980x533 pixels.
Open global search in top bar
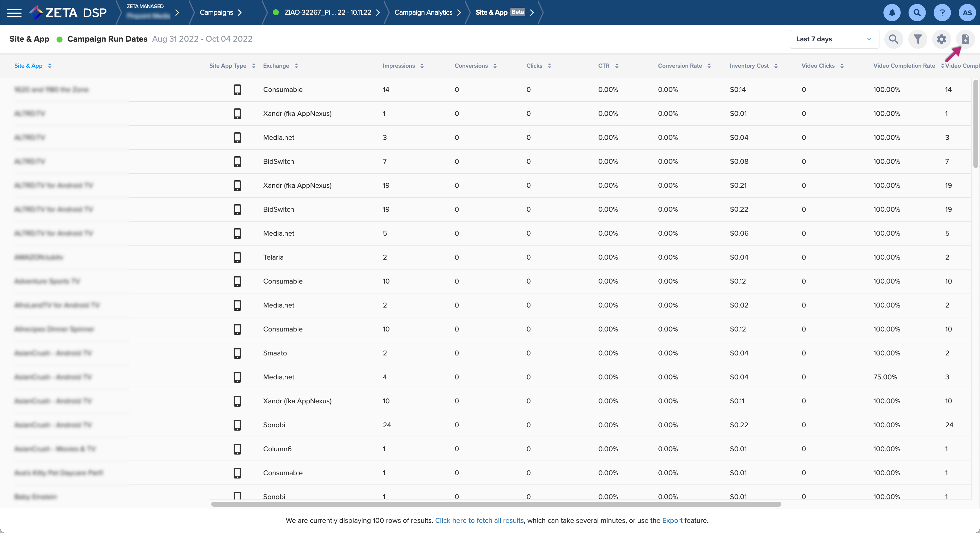(x=917, y=13)
